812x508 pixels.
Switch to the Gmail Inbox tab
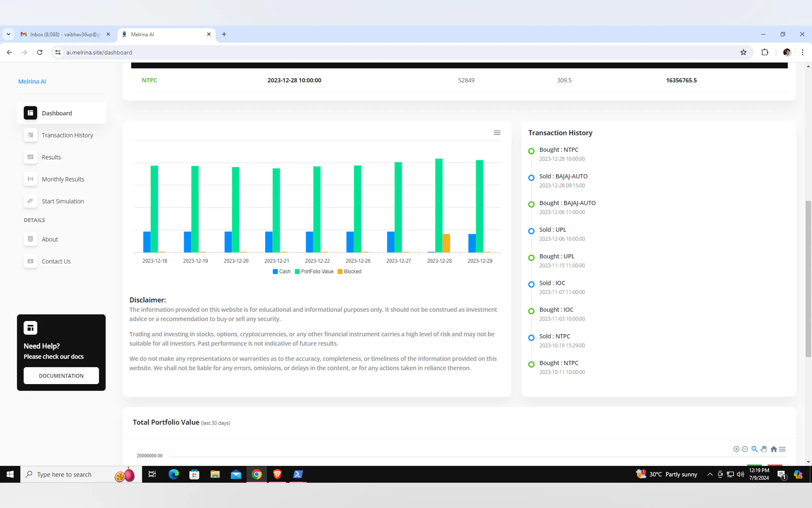point(65,34)
